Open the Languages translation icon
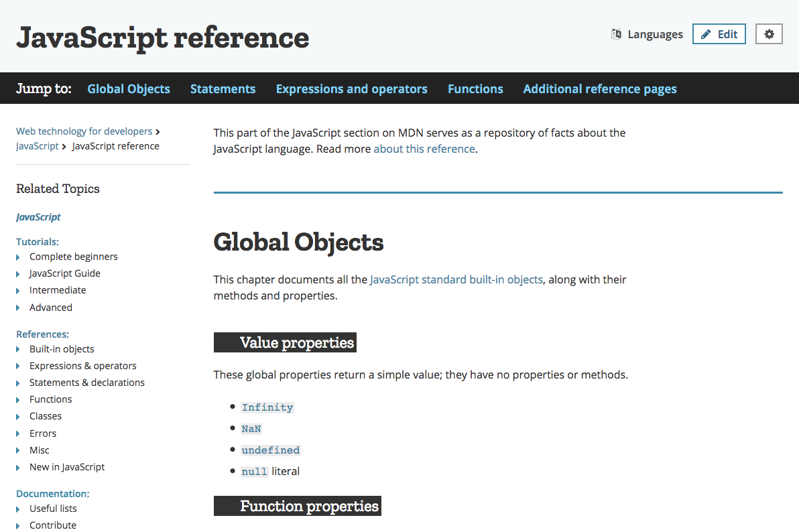The image size is (799, 532). [x=616, y=34]
